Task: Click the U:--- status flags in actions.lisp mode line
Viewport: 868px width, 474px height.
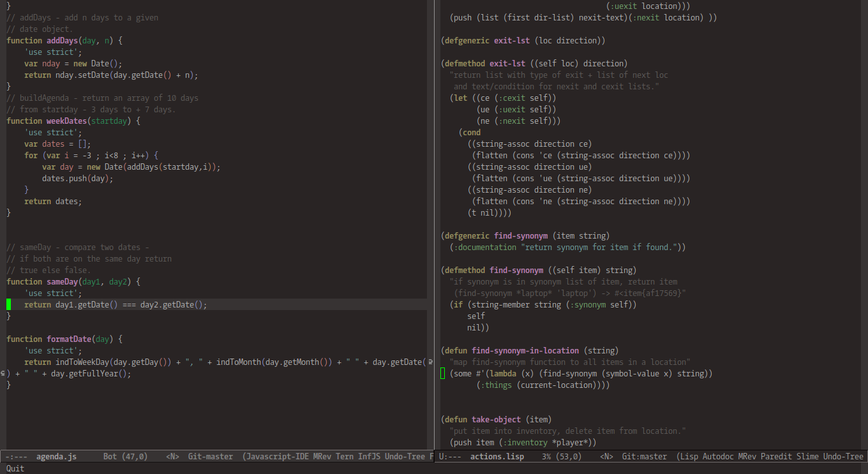Action: click(451, 457)
